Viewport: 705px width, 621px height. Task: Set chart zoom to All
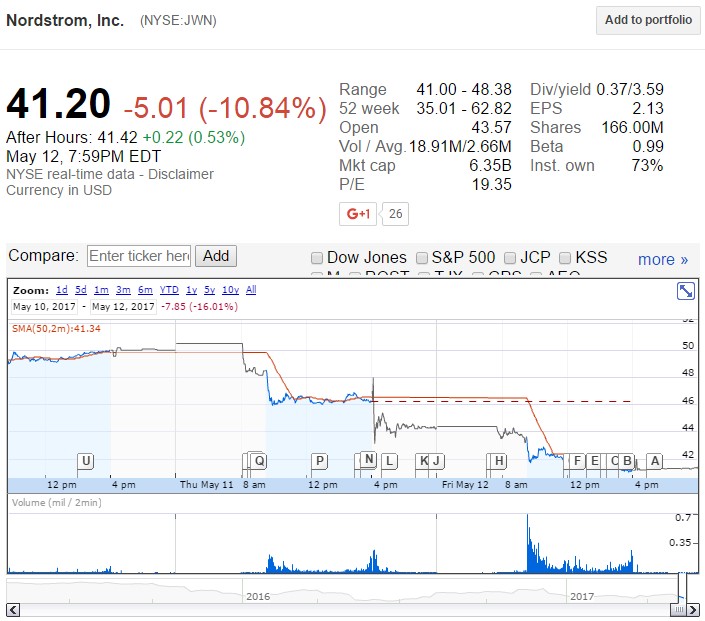pyautogui.click(x=251, y=290)
